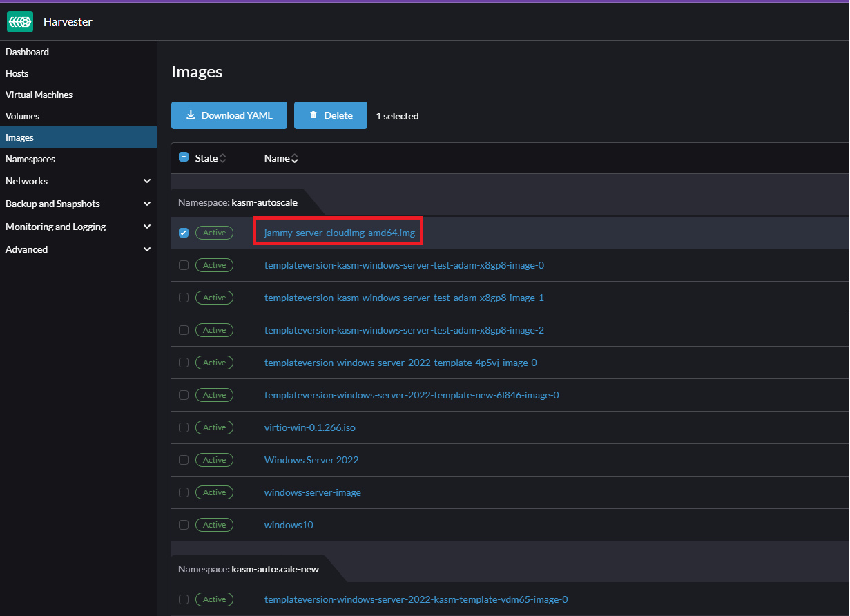Sort by State column arrows
Screen dimensions: 850x616
pyautogui.click(x=222, y=159)
